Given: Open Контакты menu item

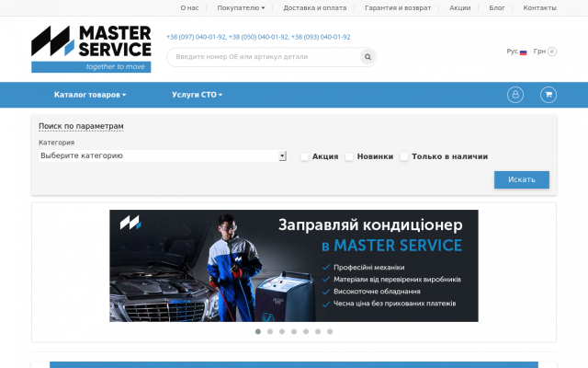Looking at the screenshot, I should point(539,8).
